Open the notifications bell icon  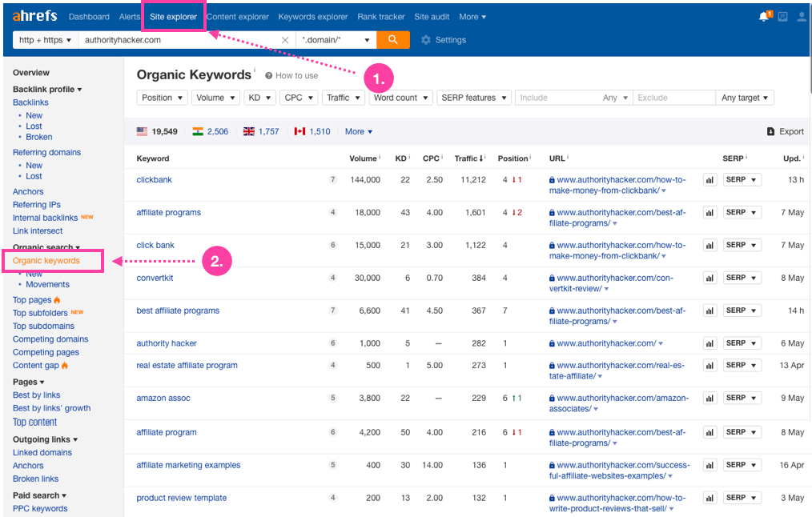(763, 17)
